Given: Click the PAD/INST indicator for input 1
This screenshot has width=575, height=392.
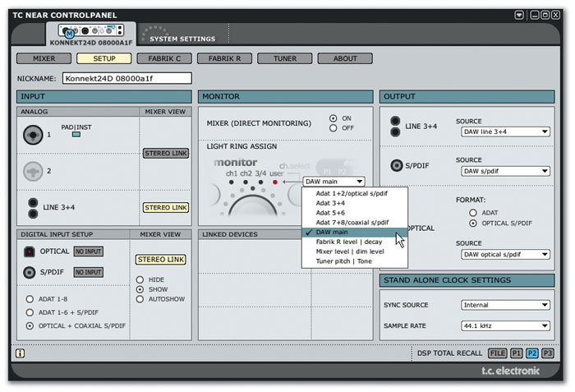Looking at the screenshot, I should [76, 136].
